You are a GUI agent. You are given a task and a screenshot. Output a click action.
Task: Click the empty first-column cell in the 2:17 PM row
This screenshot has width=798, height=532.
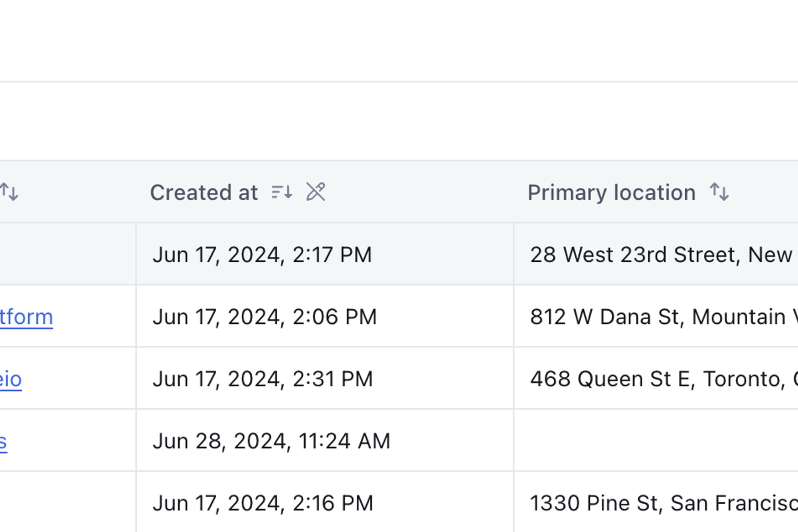68,254
